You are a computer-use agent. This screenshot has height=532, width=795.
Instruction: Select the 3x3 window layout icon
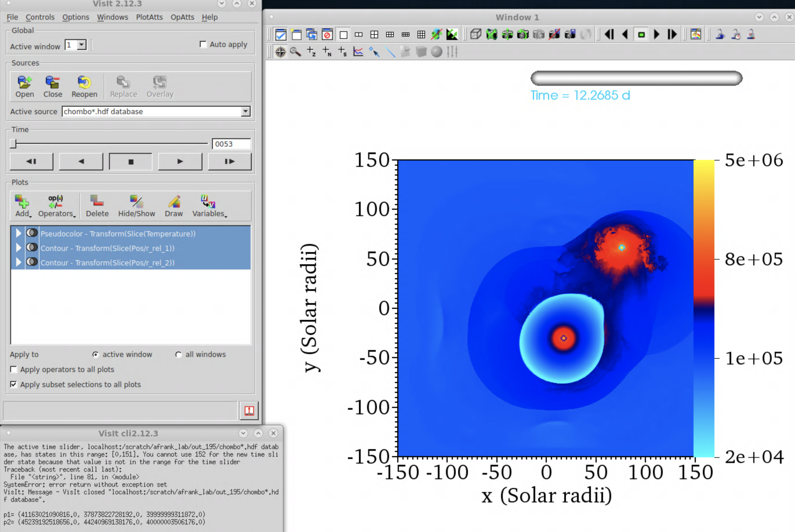[421, 34]
